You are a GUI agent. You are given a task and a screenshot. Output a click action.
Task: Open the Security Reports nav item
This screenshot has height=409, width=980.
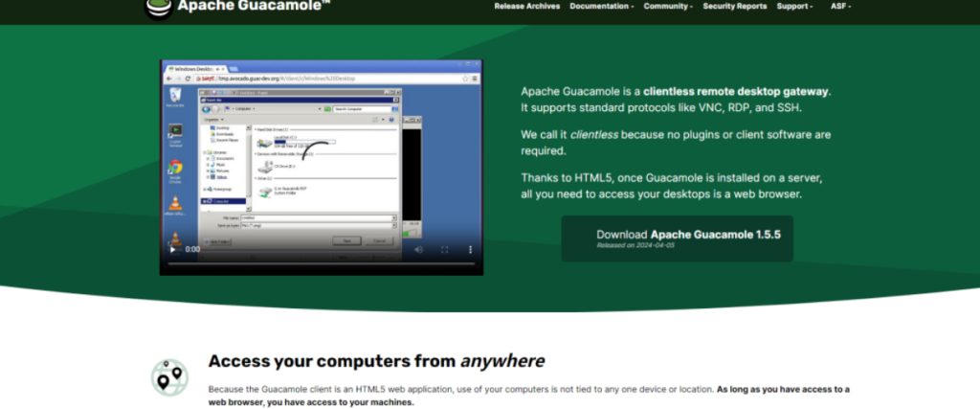[734, 6]
